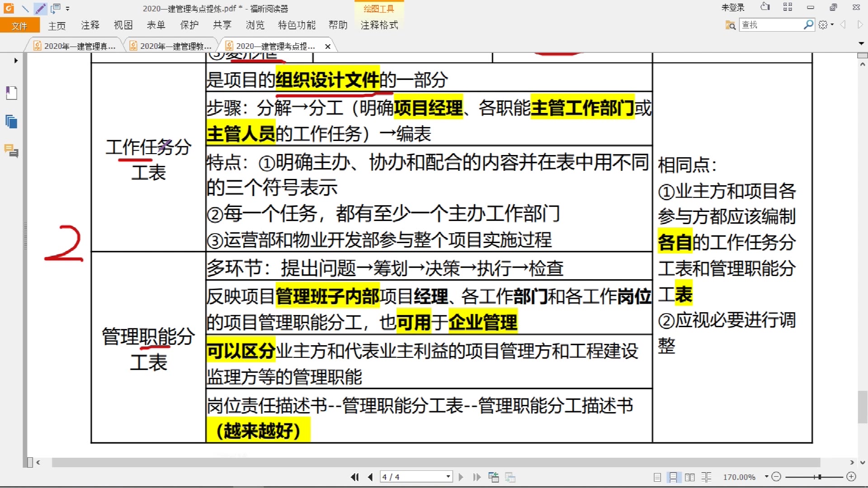Click the zoom out minus button
The height and width of the screenshot is (488, 868).
click(x=776, y=477)
